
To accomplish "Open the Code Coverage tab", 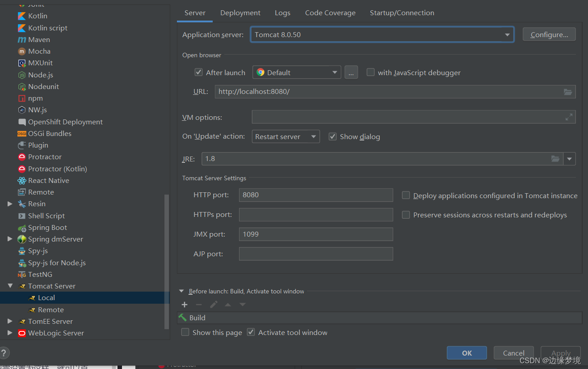I will tap(330, 13).
